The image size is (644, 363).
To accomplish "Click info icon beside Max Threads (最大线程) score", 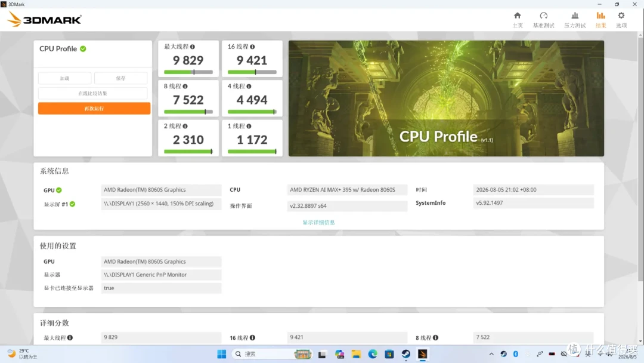I will click(193, 47).
